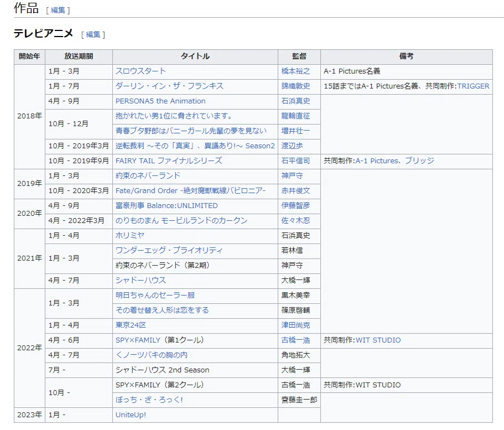Open the ブリッジ link in 備考 column
The width and height of the screenshot is (504, 430).
tap(419, 161)
